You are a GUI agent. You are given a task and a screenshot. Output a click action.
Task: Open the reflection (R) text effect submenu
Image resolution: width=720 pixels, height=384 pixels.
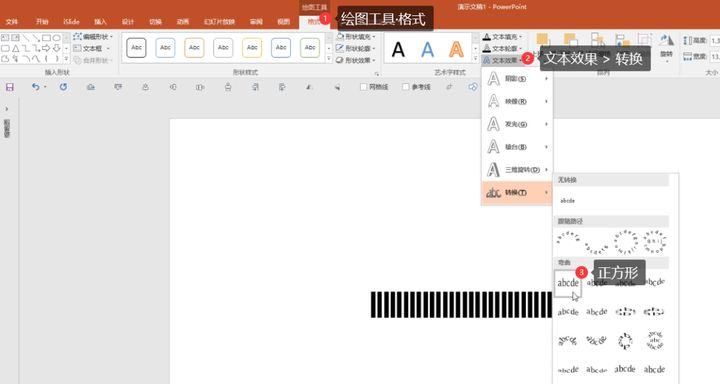point(517,101)
